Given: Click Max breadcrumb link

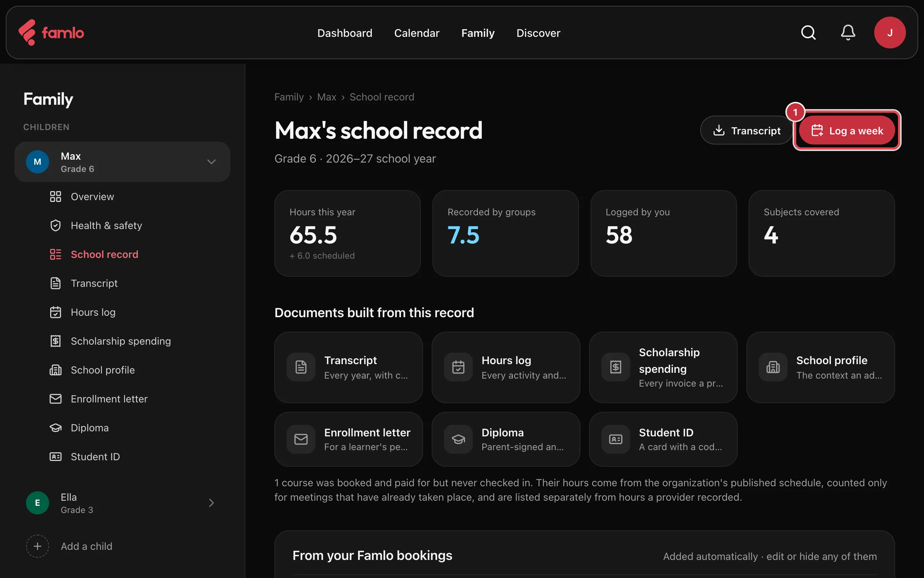Looking at the screenshot, I should pos(326,97).
